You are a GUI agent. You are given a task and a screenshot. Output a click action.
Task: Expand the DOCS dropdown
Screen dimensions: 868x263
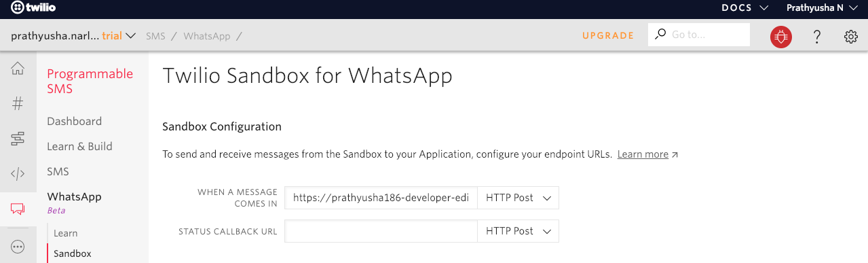(744, 8)
